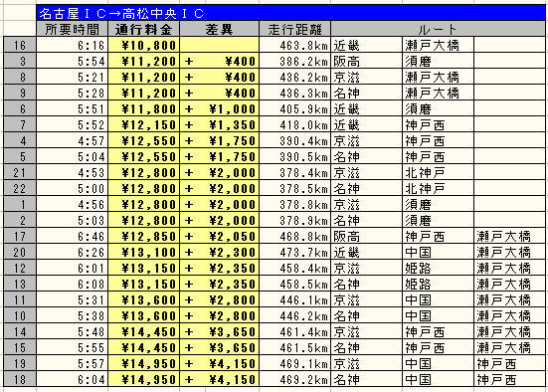
Task: Select the time cell 4:53
Action: (x=73, y=172)
